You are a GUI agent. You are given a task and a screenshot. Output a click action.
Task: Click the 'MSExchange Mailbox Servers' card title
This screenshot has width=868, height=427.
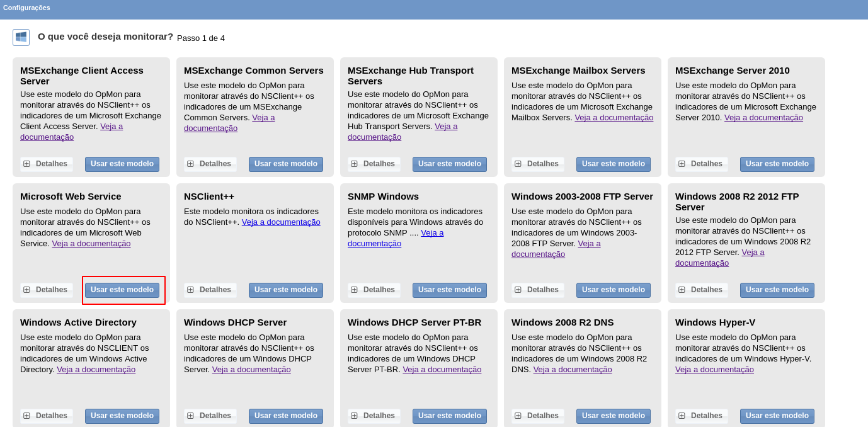coord(578,71)
